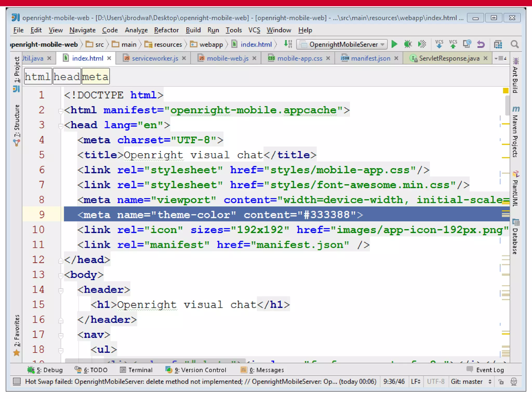Start debugging with the bug icon
532x399 pixels.
408,44
